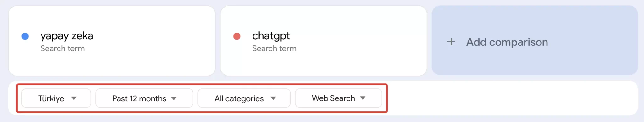Click the Add comparison text
Viewport: 644px width, 122px height.
click(507, 42)
